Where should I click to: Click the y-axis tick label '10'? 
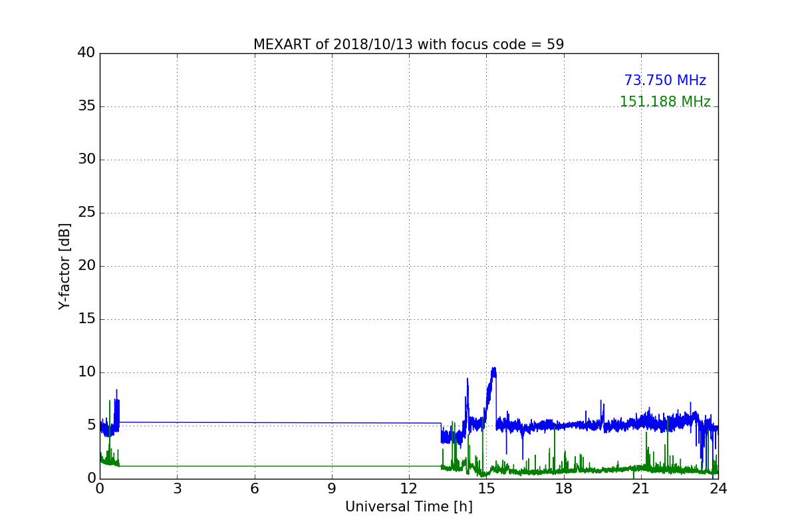click(x=86, y=372)
